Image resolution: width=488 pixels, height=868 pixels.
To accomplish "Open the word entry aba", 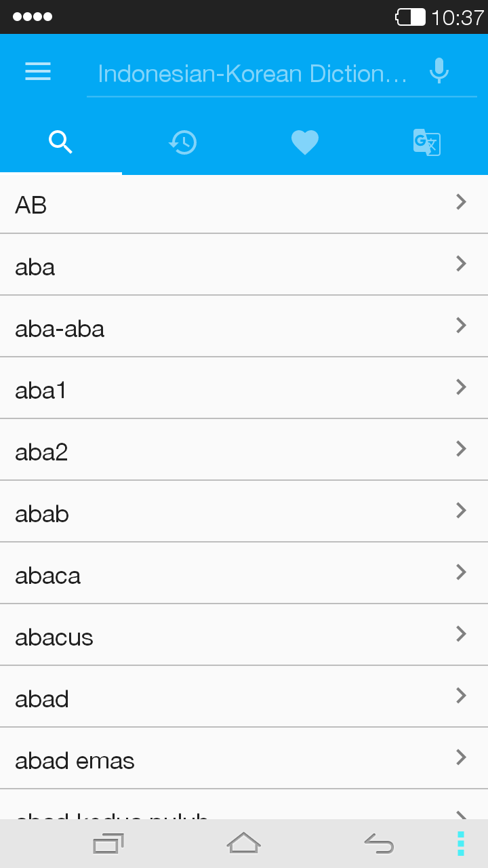I will pos(244,264).
